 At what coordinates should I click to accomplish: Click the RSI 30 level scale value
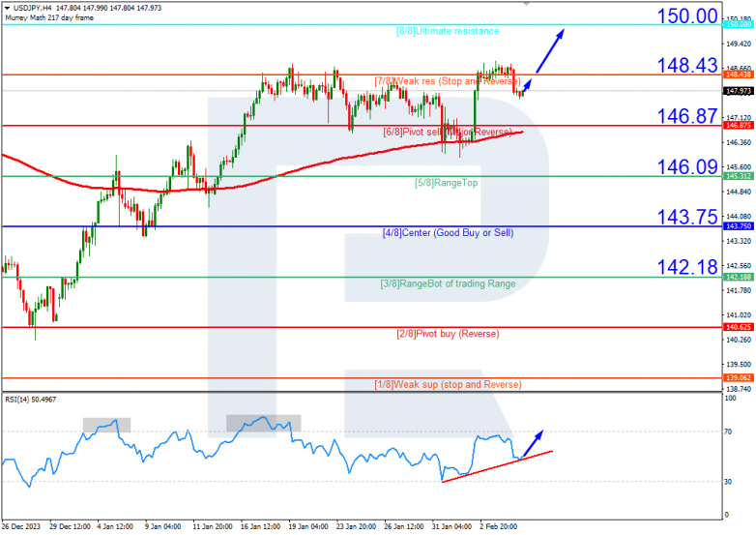click(x=728, y=482)
